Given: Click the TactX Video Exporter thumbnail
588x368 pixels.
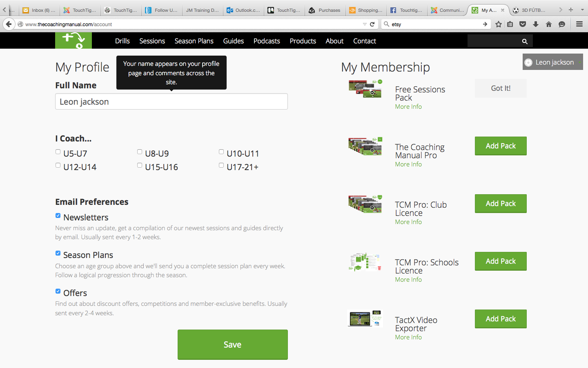Looking at the screenshot, I should (365, 318).
